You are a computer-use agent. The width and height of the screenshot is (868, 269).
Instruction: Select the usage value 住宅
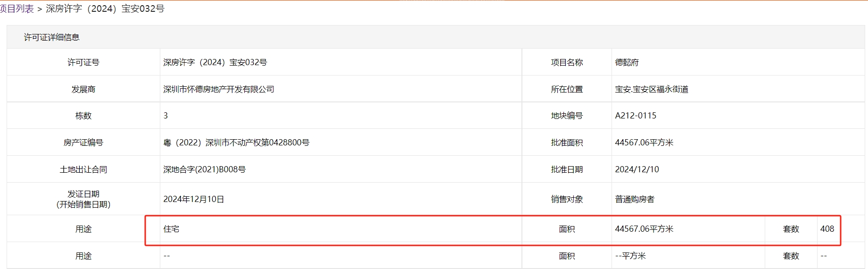pos(171,229)
